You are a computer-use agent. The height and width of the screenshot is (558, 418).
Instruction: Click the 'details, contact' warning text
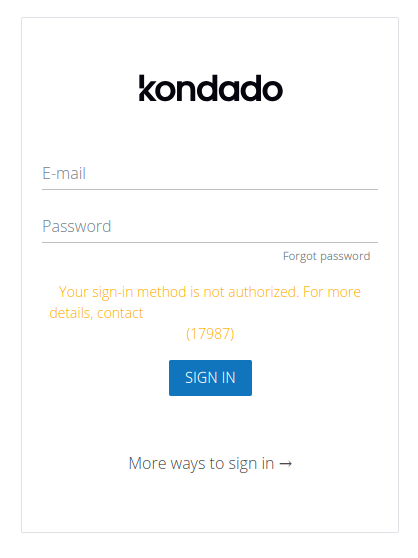tap(96, 313)
